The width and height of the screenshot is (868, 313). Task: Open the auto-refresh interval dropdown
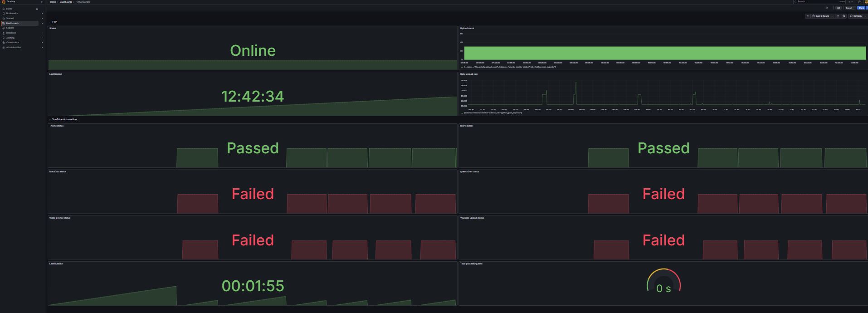tap(865, 16)
